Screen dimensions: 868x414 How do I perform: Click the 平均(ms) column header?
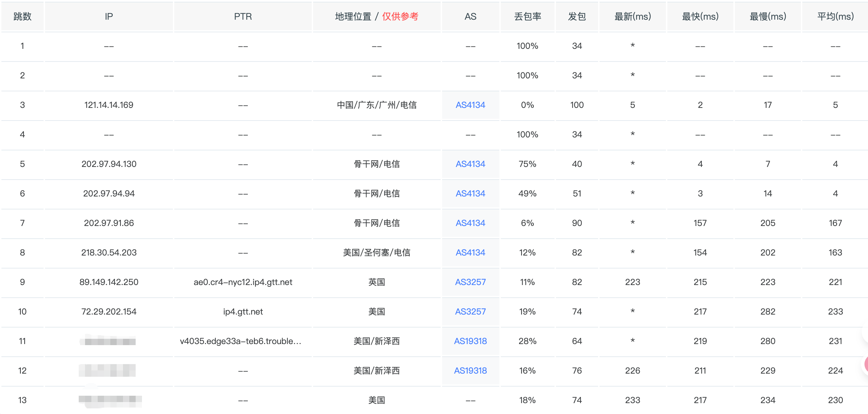(x=835, y=17)
